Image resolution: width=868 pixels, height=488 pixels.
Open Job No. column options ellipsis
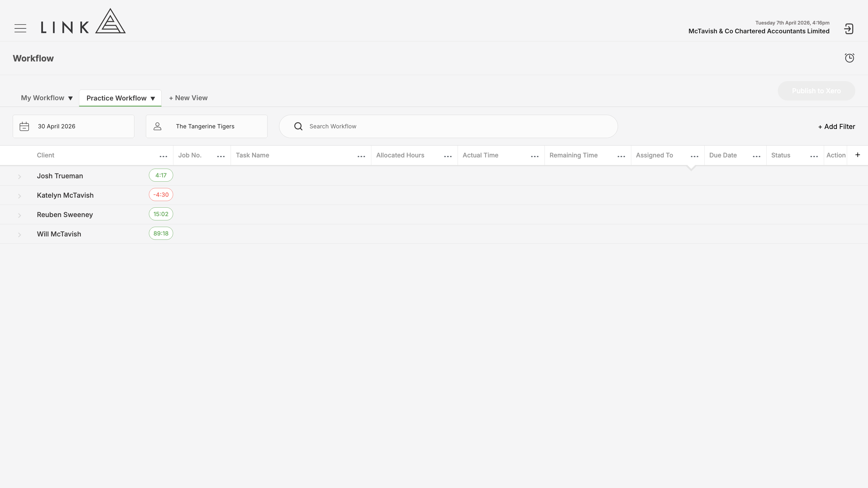[x=221, y=157]
